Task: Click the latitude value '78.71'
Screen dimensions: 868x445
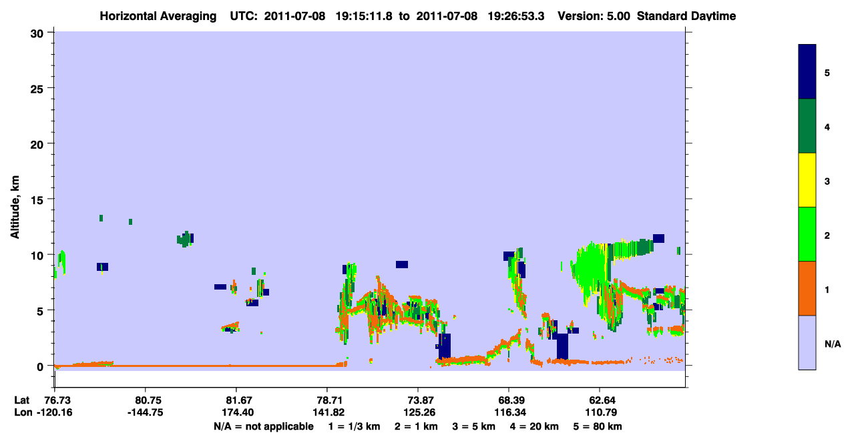Action: click(327, 400)
